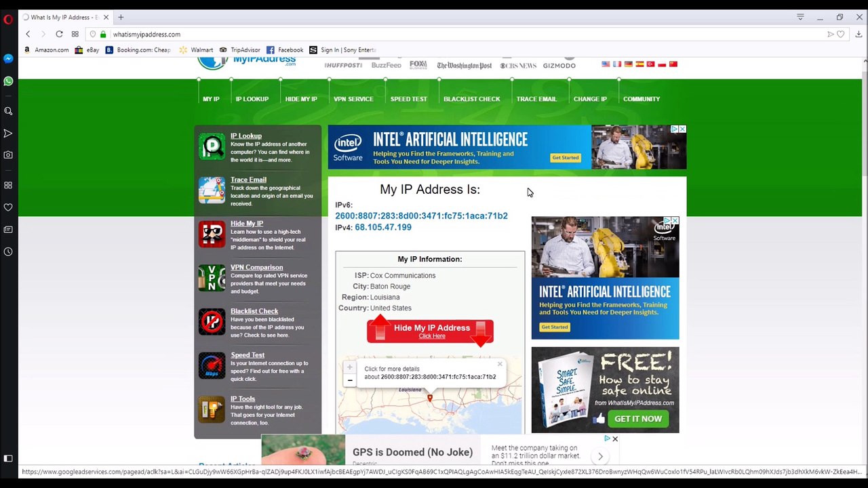Zoom in on the map with plus
The height and width of the screenshot is (488, 868).
click(350, 367)
